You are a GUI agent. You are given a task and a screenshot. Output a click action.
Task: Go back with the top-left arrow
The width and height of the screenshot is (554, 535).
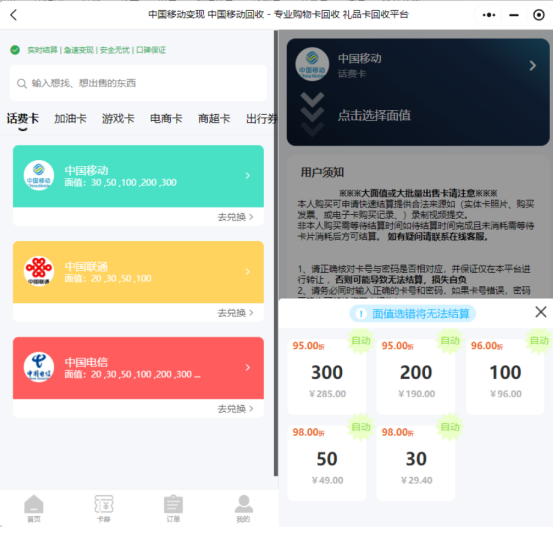coord(13,15)
